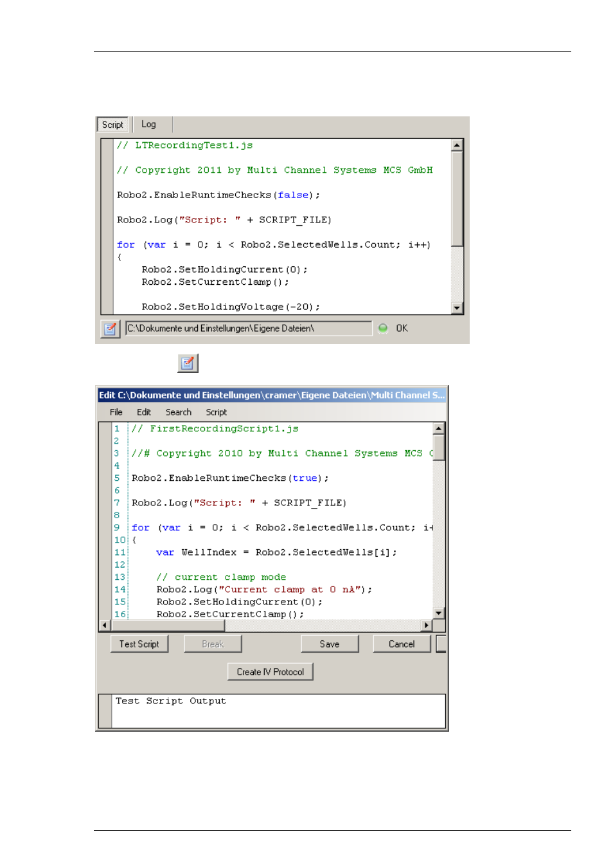
Task: Open the Edit menu in the editor
Action: 144,412
